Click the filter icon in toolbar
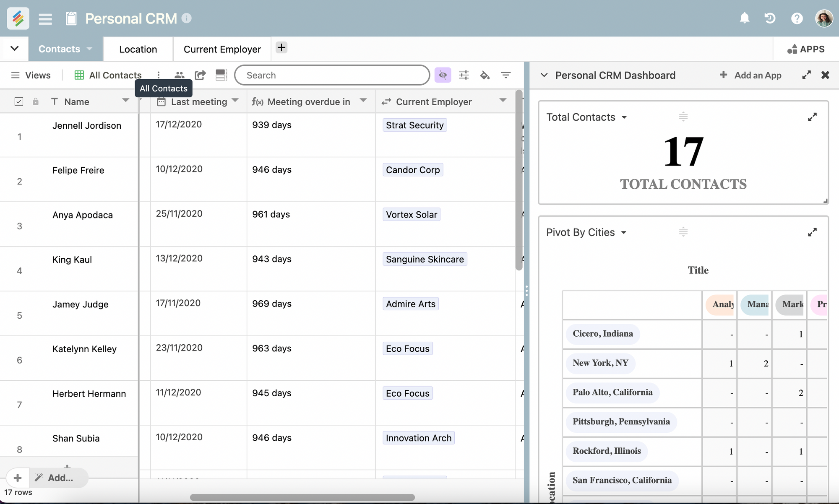This screenshot has width=839, height=504. [x=506, y=75]
